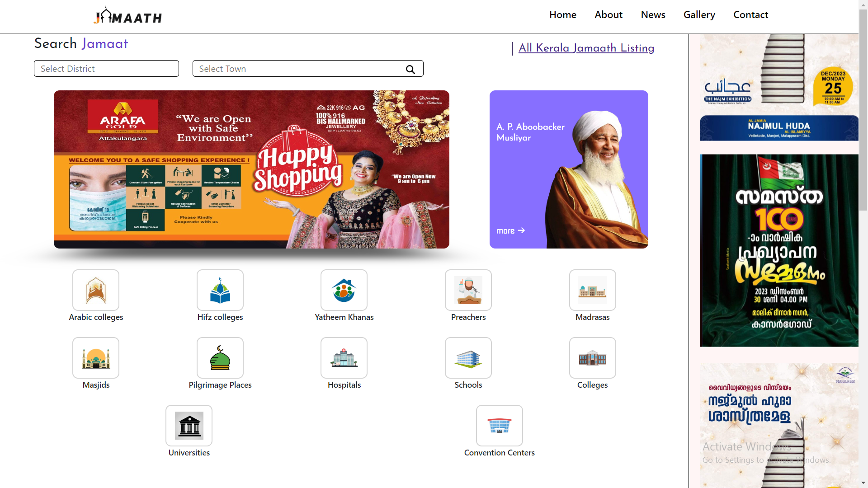Screen dimensions: 868x488
Task: Open the Universities category icon
Action: point(189,426)
